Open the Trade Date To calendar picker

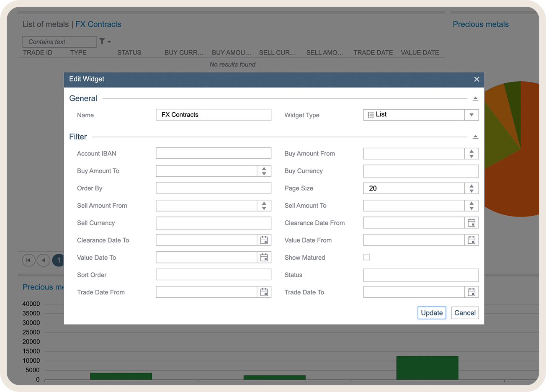click(x=471, y=292)
